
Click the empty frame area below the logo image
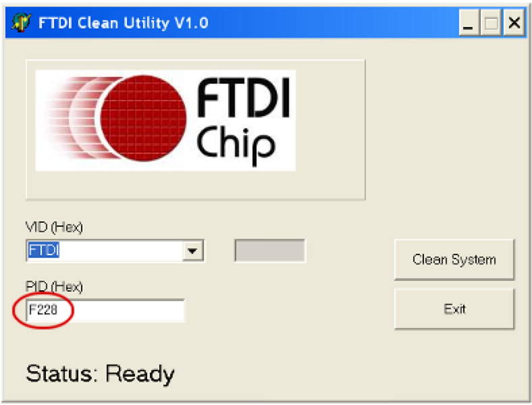click(x=195, y=185)
